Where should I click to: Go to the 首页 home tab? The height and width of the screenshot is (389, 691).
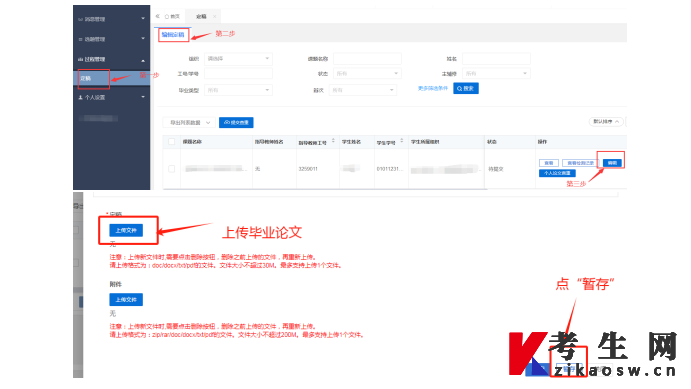(x=172, y=16)
